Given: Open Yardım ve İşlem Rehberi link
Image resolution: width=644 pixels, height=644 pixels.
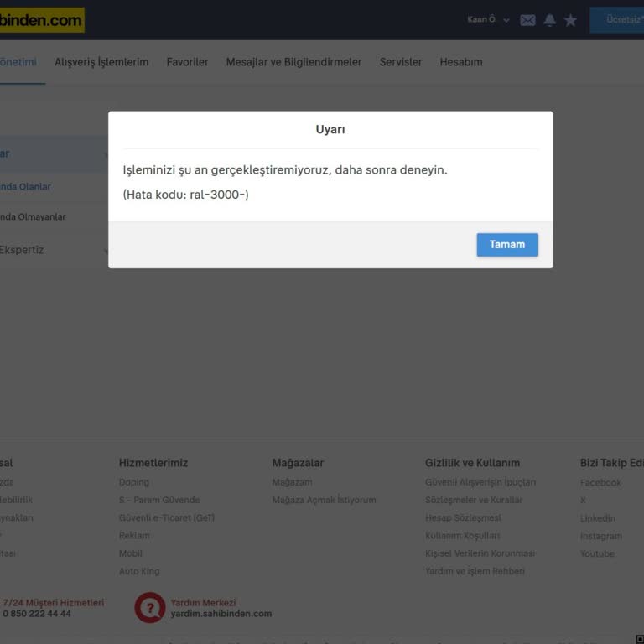Looking at the screenshot, I should coord(475,571).
